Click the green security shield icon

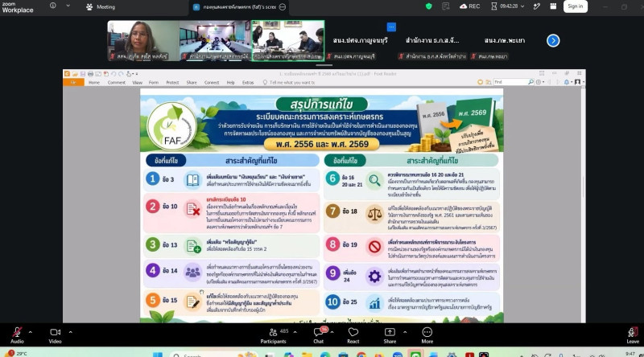point(429,6)
